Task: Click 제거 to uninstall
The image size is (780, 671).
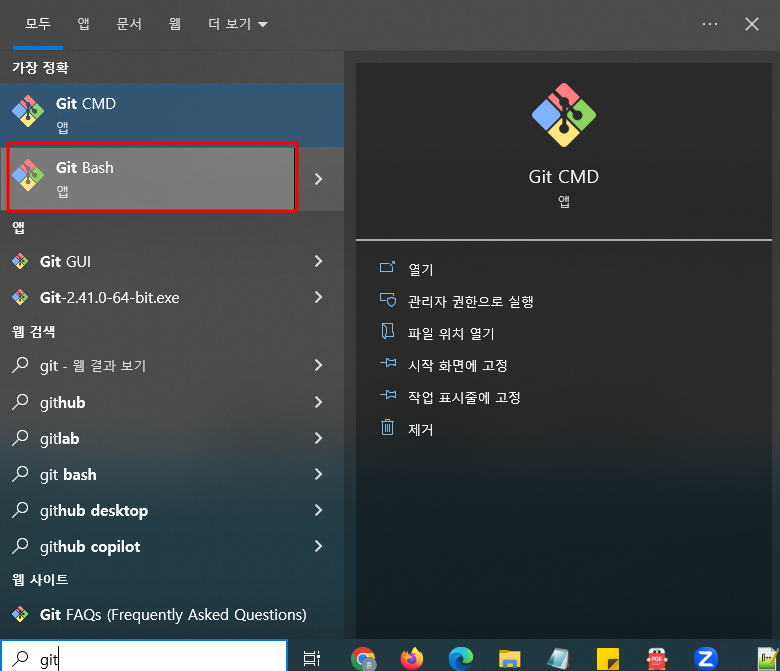Action: pos(420,429)
